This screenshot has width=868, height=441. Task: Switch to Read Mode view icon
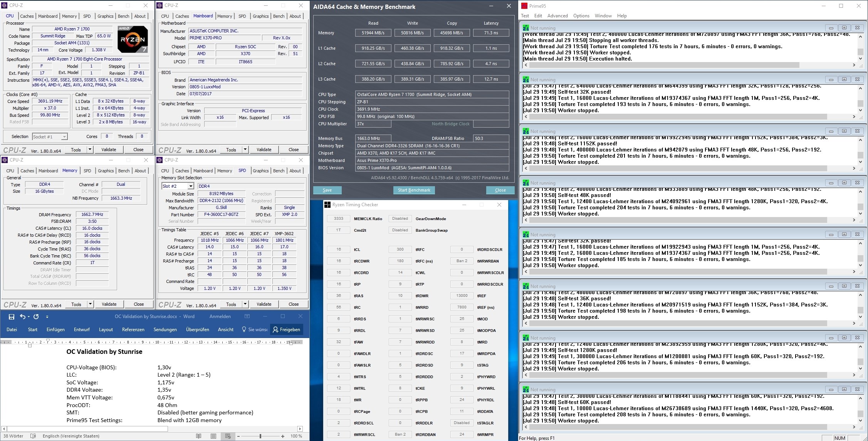coord(199,436)
